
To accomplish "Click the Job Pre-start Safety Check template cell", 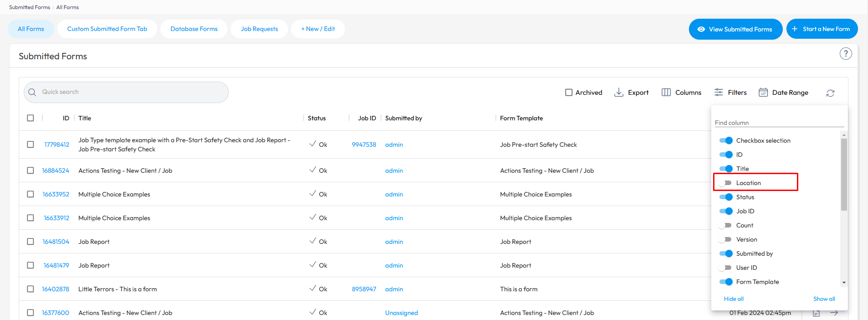I will click(x=539, y=145).
